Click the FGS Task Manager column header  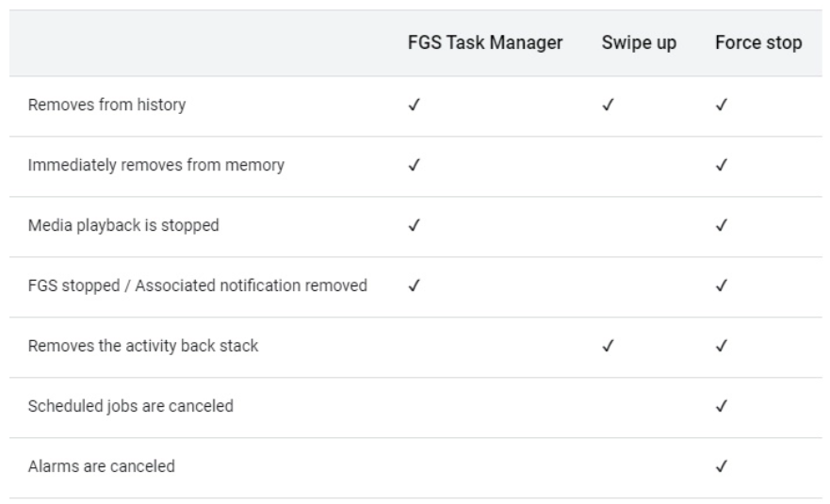click(485, 44)
